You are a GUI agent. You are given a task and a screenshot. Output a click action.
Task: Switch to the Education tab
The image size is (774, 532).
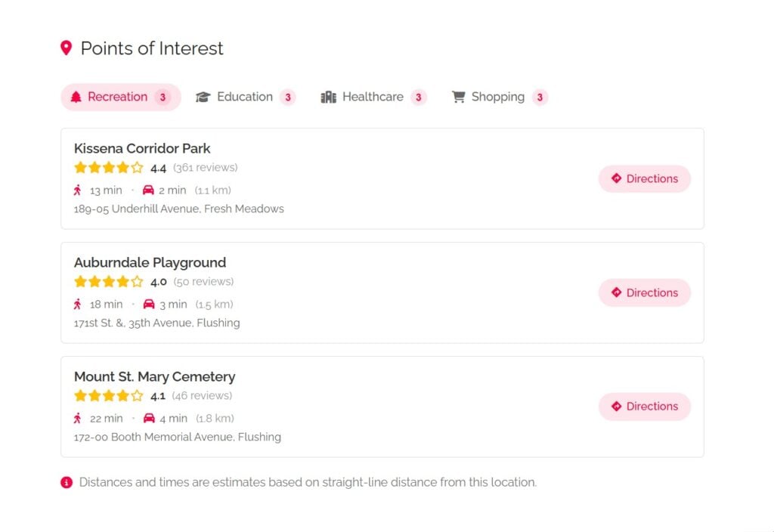coord(244,97)
